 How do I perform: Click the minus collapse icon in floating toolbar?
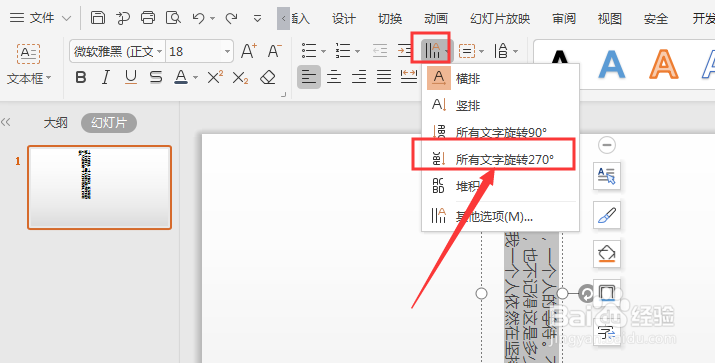606,145
